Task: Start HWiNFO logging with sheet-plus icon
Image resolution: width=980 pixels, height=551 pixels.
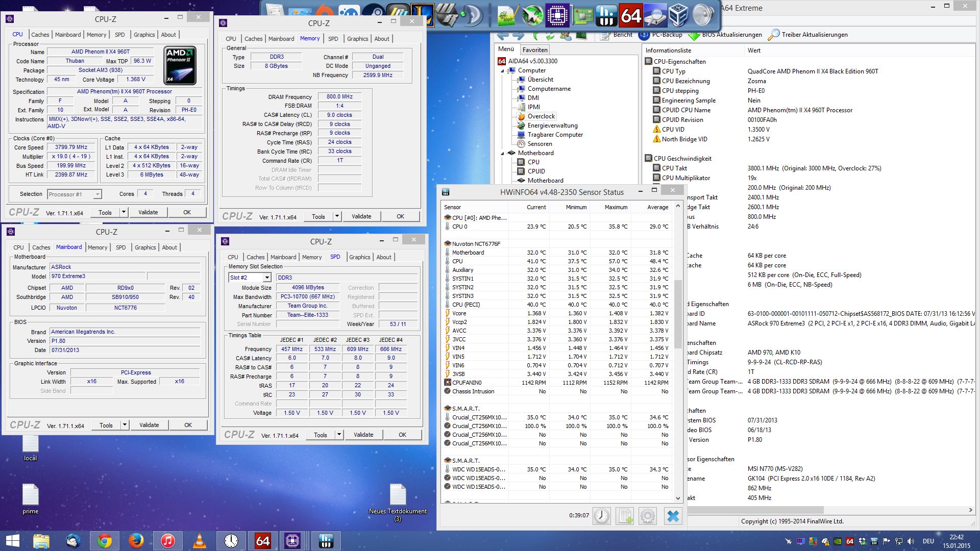Action: coord(625,516)
